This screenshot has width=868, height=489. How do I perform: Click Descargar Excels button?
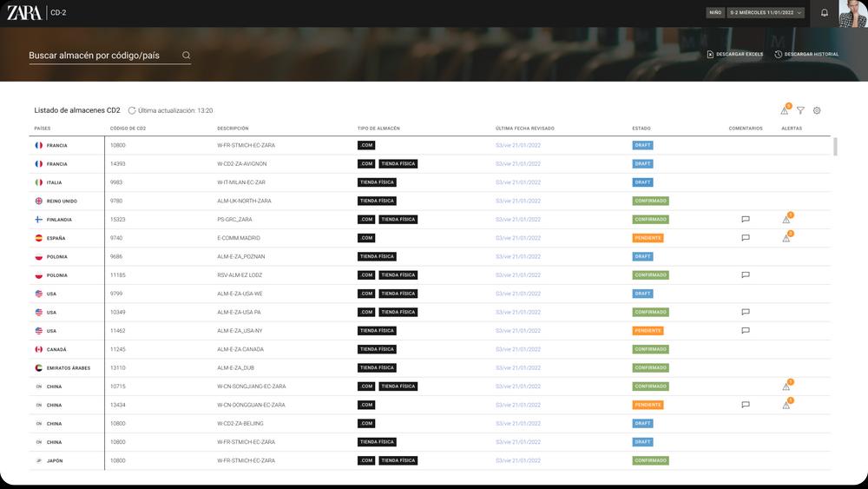point(734,54)
